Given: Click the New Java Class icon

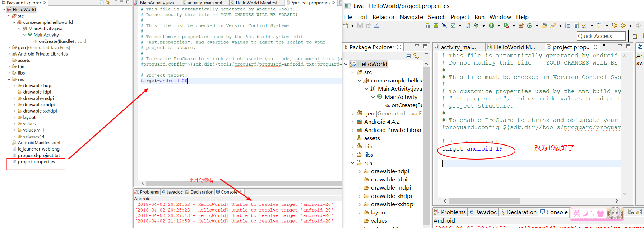Looking at the screenshot, I should tap(530, 25).
